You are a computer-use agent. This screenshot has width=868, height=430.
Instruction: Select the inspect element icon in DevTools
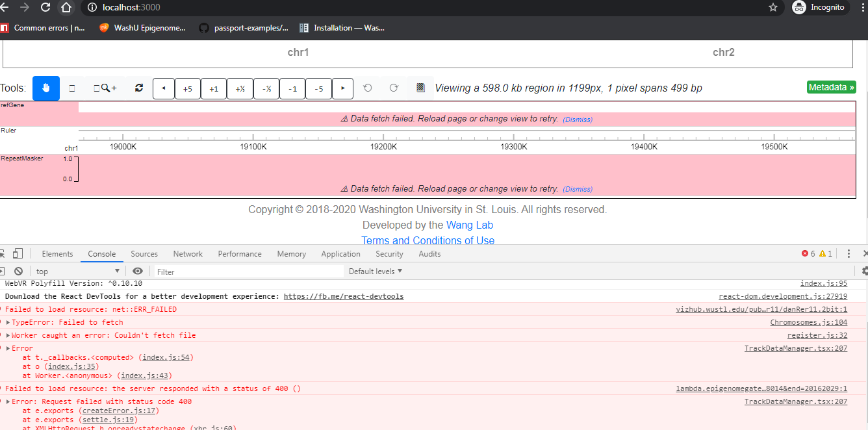tap(3, 254)
